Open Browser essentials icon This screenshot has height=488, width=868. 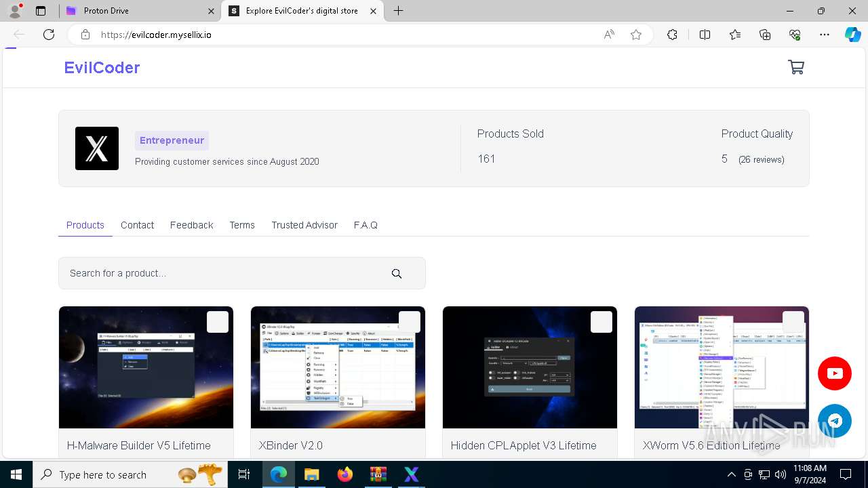tap(795, 35)
